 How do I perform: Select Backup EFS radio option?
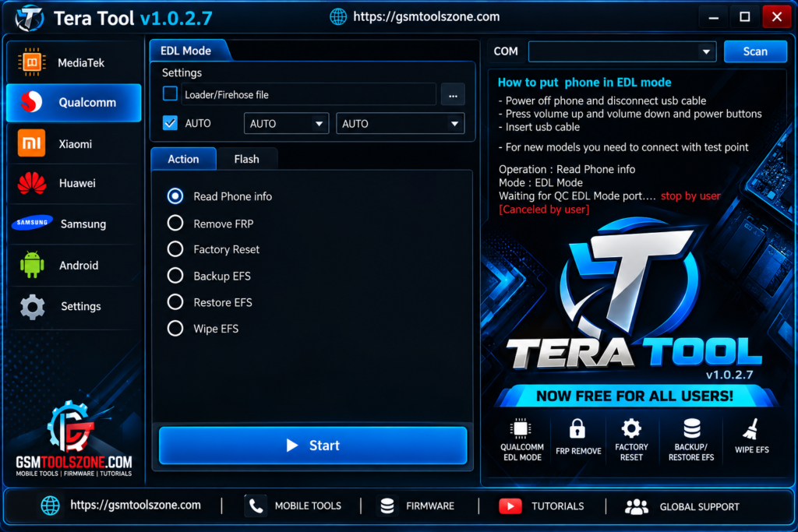coord(175,276)
